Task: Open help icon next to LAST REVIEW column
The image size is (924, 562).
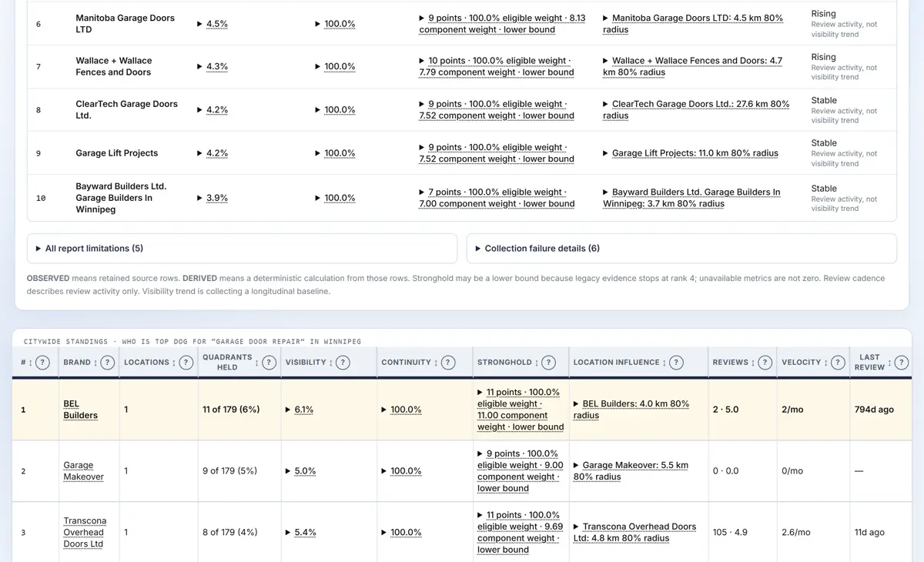Action: pyautogui.click(x=903, y=363)
